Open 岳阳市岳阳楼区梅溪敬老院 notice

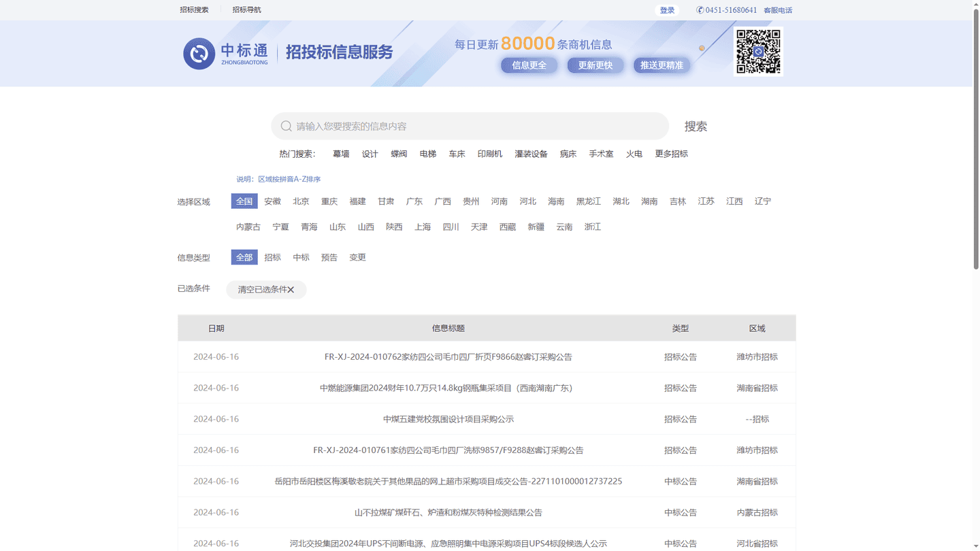point(448,482)
